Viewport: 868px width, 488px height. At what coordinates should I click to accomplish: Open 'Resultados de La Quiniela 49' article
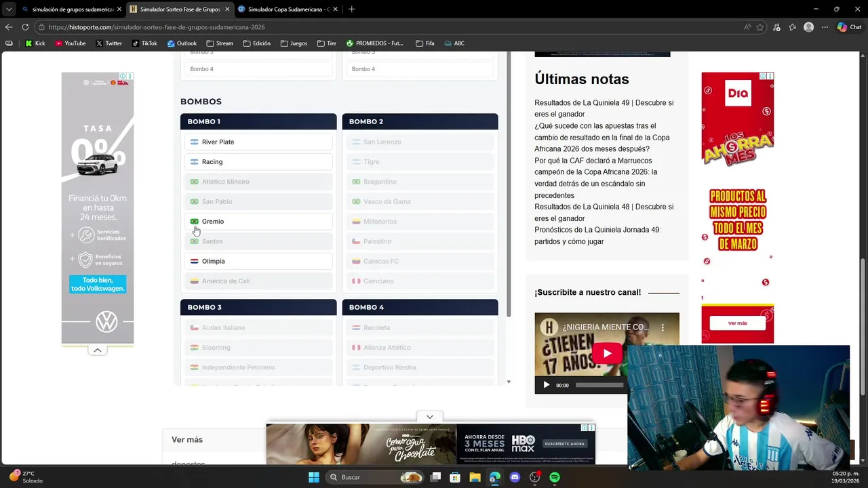tap(604, 108)
